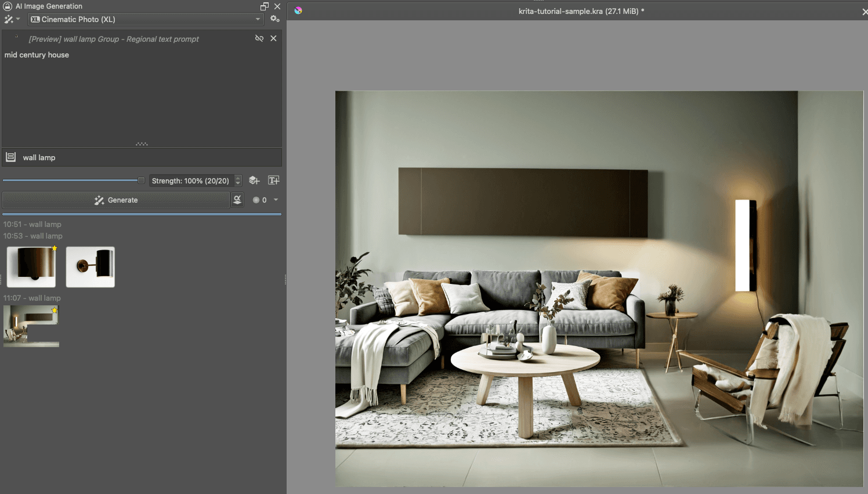This screenshot has height=494, width=868.
Task: Click the star on the first 10:53 result
Action: (53, 248)
